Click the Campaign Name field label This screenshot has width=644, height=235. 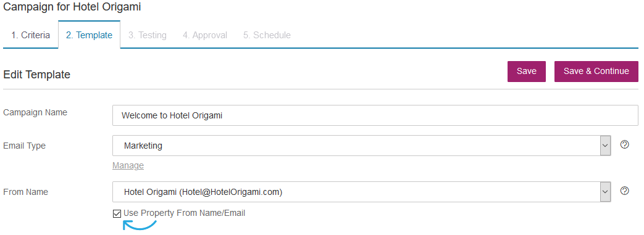coord(35,112)
